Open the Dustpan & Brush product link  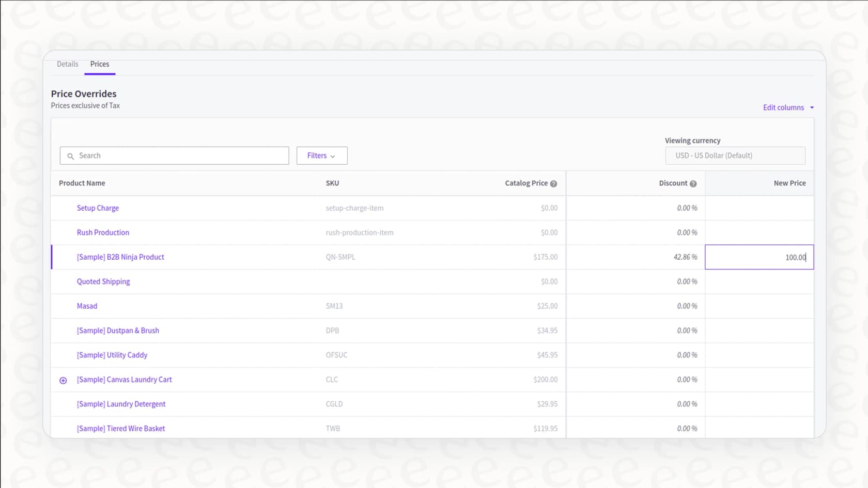click(118, 330)
